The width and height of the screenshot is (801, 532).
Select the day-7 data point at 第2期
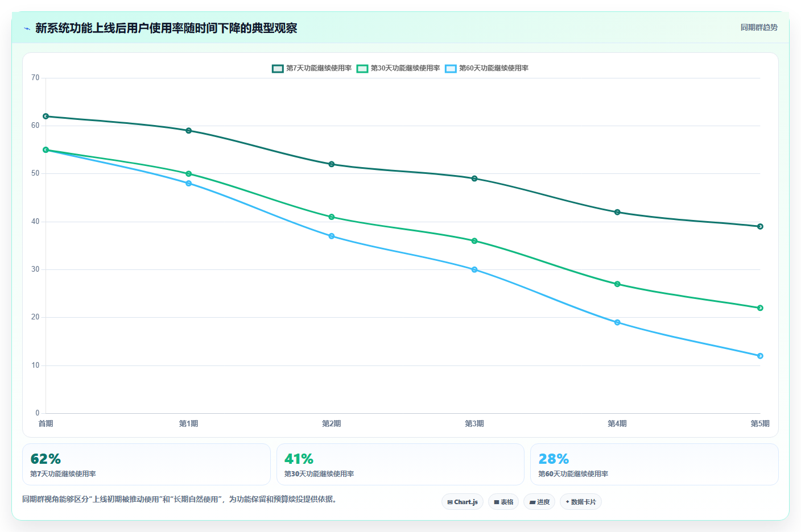click(x=332, y=164)
